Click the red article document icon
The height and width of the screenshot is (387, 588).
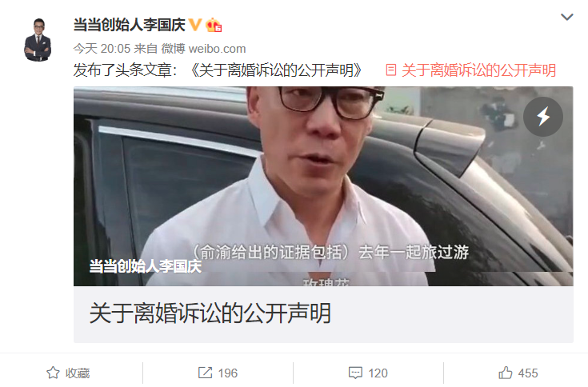click(x=390, y=70)
